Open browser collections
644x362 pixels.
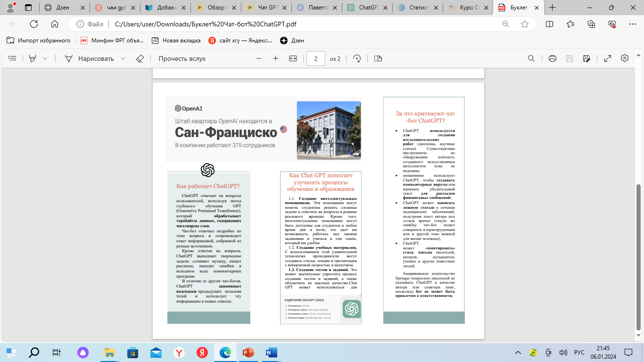pos(591,24)
